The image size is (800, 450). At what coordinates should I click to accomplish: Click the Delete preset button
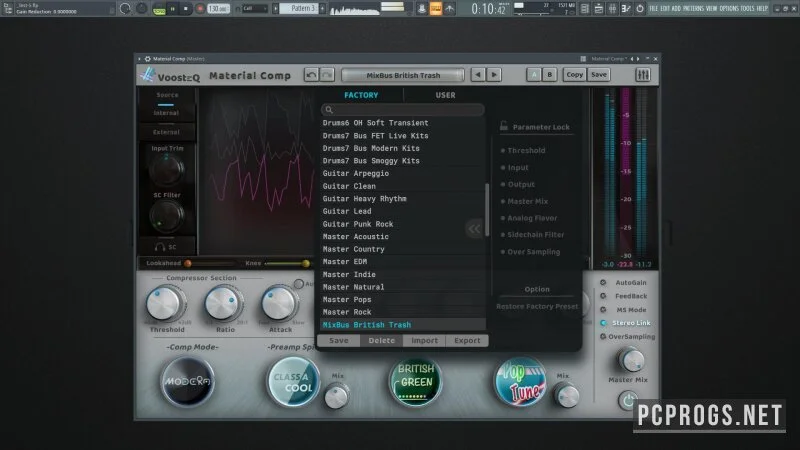[382, 341]
